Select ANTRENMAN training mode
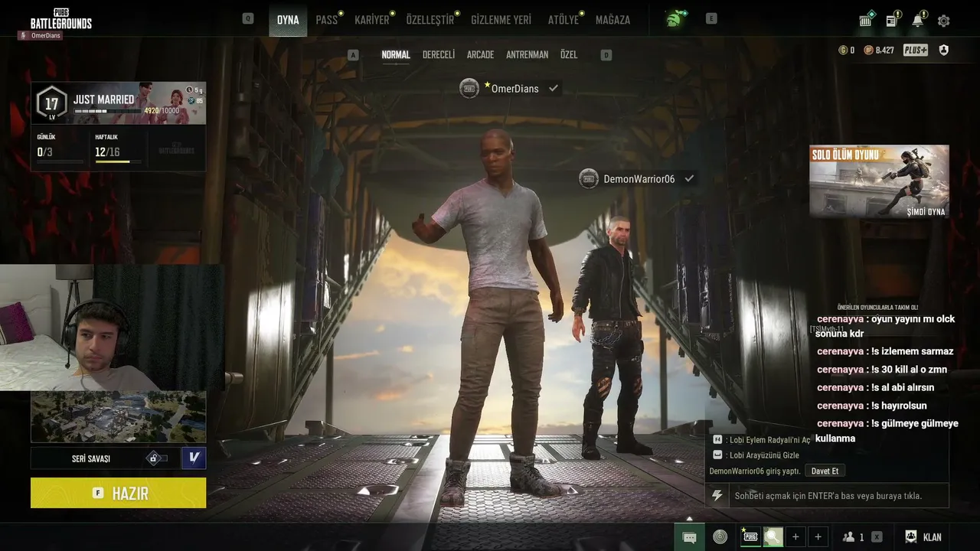The width and height of the screenshot is (980, 551). point(527,55)
